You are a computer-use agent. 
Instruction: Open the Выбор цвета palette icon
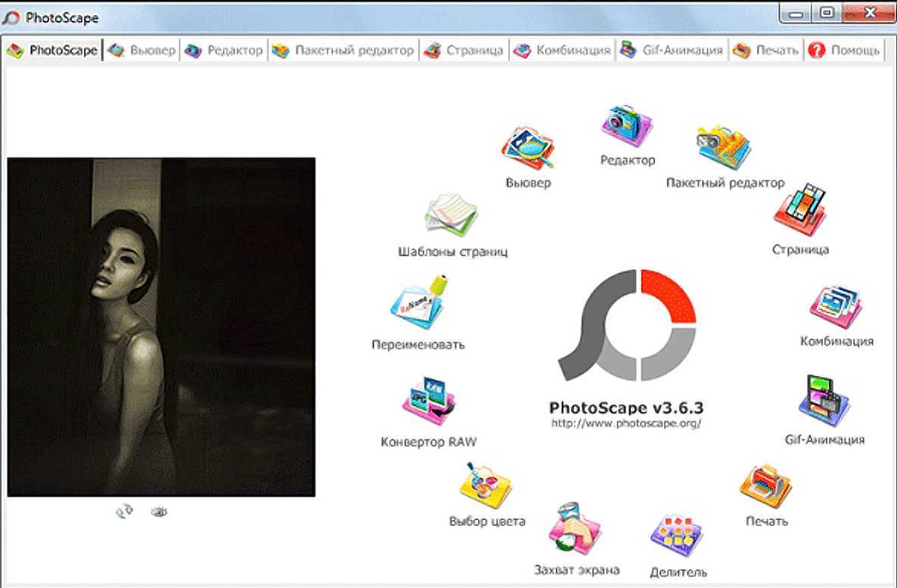[x=486, y=487]
